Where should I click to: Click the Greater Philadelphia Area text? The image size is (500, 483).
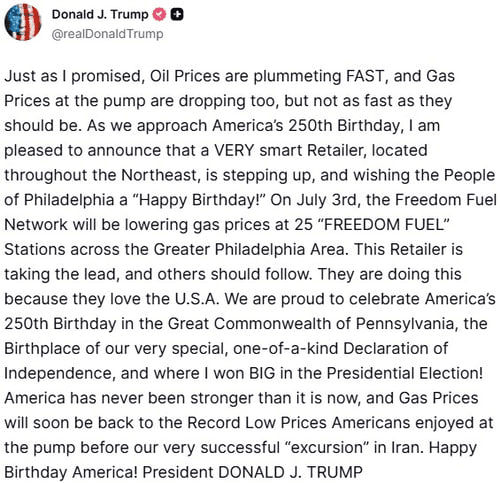[x=249, y=249]
